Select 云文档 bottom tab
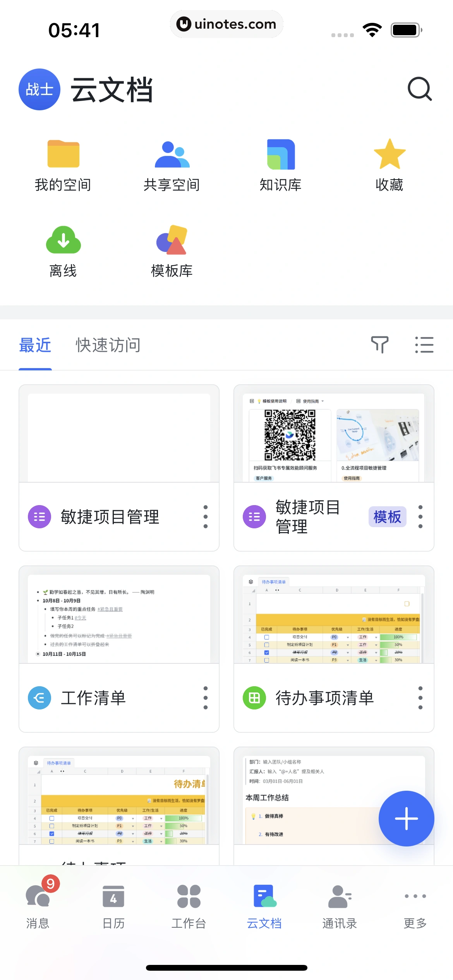The image size is (453, 980). (264, 906)
